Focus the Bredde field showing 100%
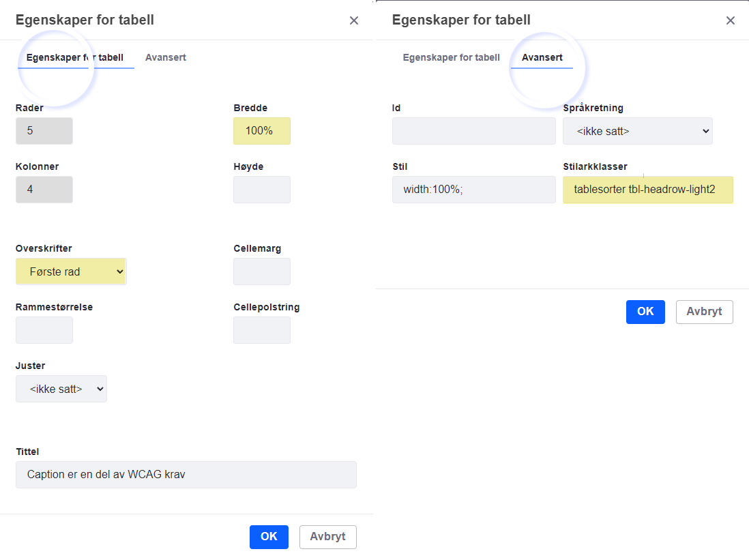This screenshot has width=749, height=560. [x=262, y=131]
